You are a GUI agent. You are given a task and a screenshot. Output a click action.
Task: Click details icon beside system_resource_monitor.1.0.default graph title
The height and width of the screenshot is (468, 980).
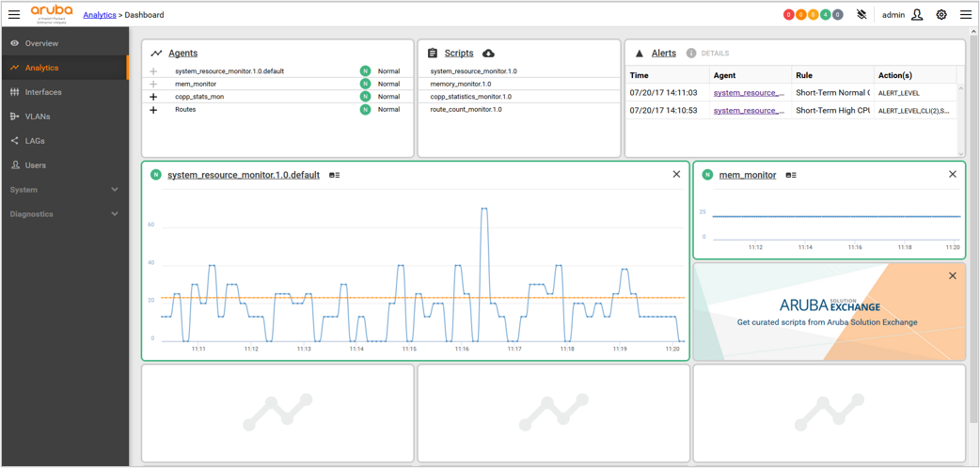(335, 176)
